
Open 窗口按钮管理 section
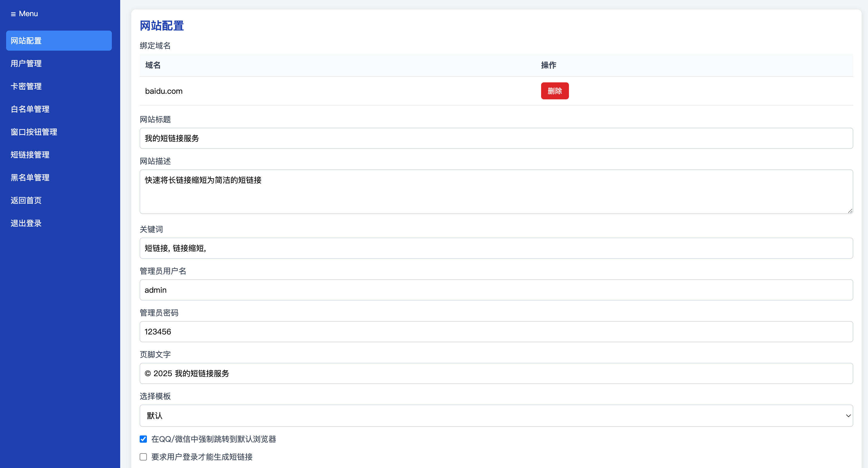click(34, 132)
